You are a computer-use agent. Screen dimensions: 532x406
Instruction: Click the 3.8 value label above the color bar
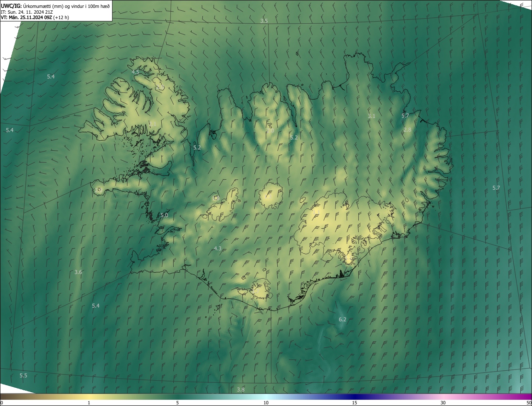241,389
